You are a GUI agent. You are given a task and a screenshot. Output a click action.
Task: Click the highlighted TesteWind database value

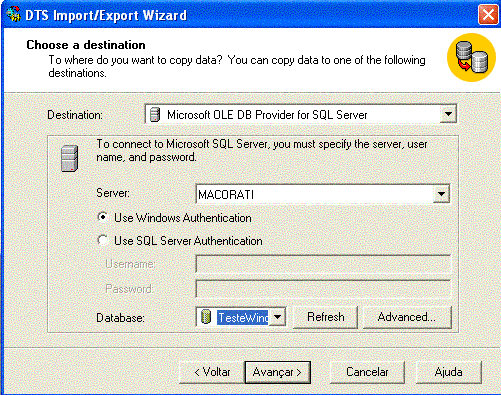243,317
